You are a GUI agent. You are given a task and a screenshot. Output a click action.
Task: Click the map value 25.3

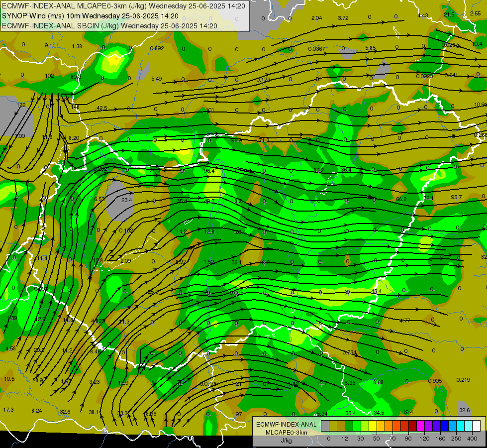[x=153, y=292]
